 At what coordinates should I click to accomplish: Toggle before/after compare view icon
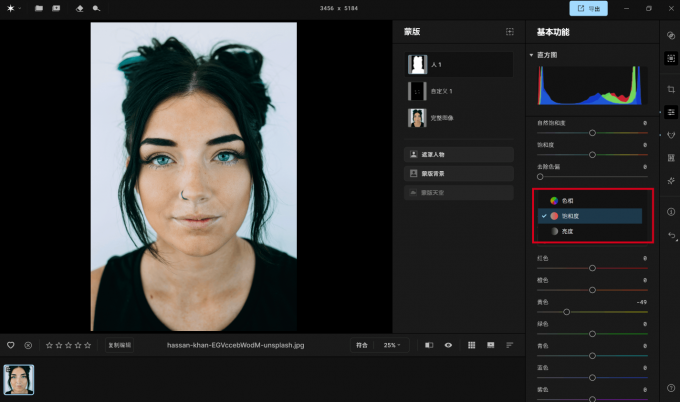coord(428,345)
